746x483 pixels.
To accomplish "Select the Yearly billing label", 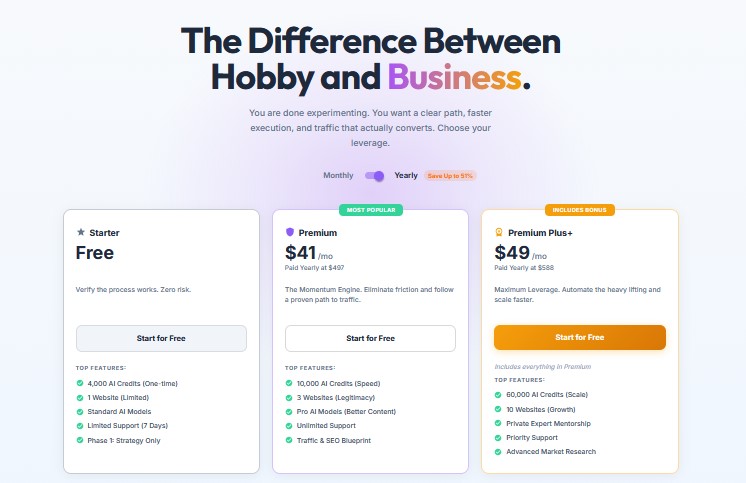I will coord(406,176).
